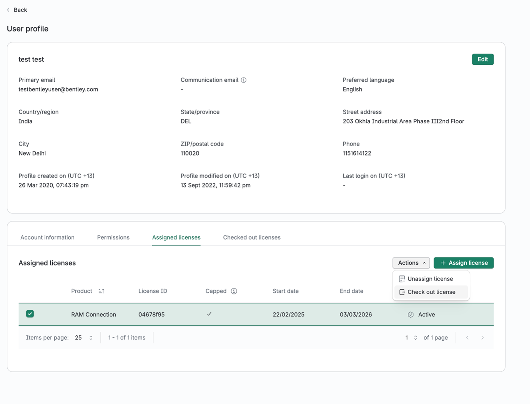
Task: Click the Back arrow chevron
Action: point(8,10)
